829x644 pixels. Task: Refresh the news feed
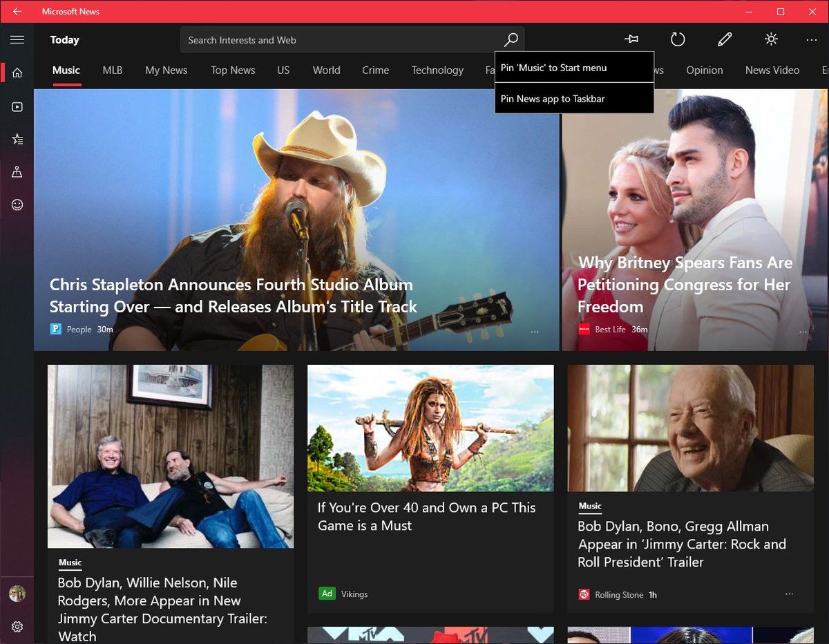tap(678, 39)
